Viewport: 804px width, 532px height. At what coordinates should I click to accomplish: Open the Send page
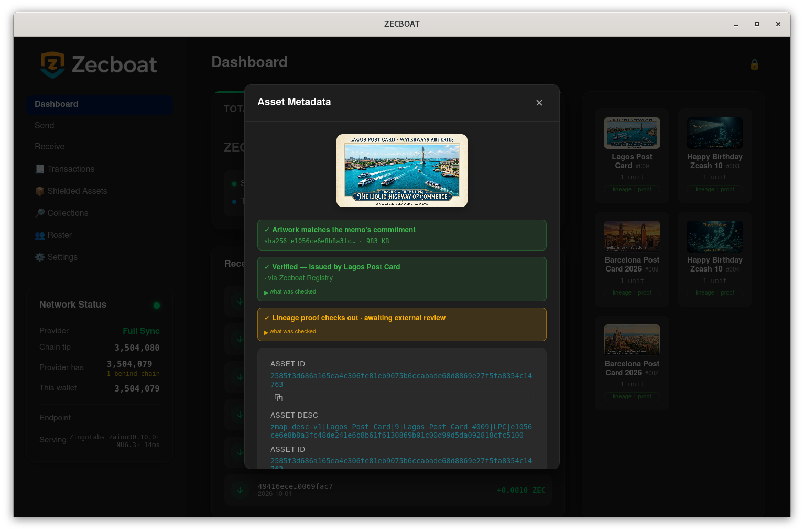(45, 126)
